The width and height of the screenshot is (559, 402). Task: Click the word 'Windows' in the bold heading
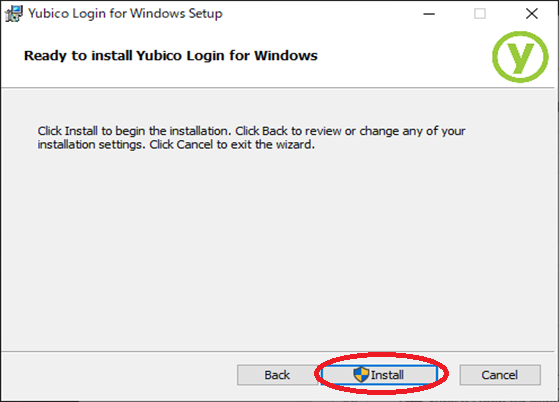pos(286,56)
